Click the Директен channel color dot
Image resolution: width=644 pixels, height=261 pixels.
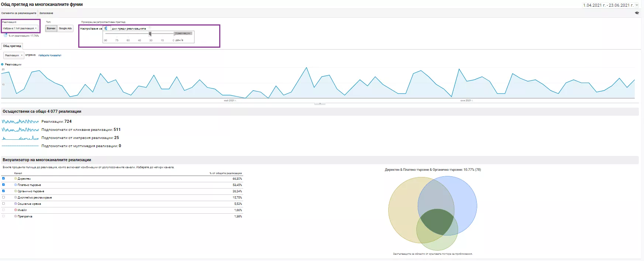click(x=16, y=179)
